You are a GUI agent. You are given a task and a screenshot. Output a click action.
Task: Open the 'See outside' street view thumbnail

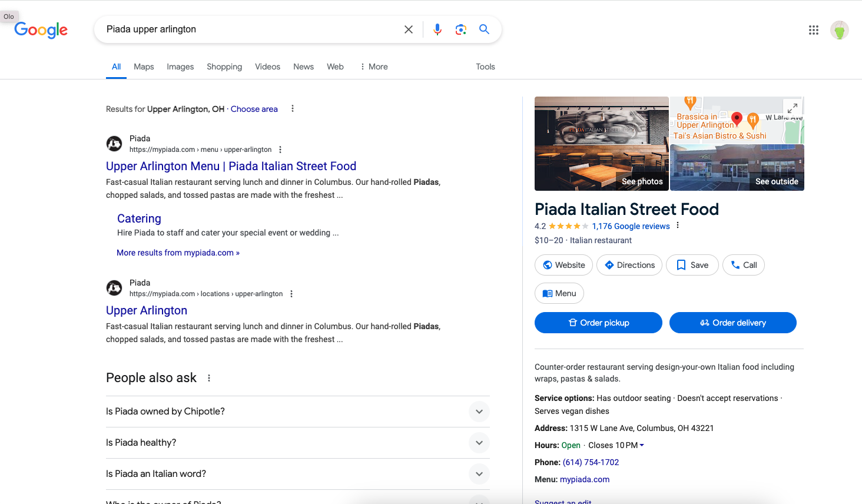(x=737, y=168)
